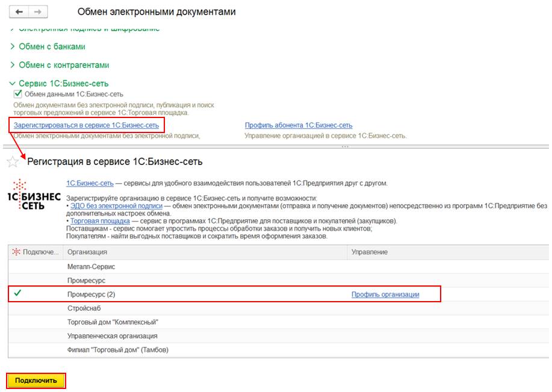Select the Металл-Сервис organization row
This screenshot has height=392, width=552.
click(x=91, y=266)
